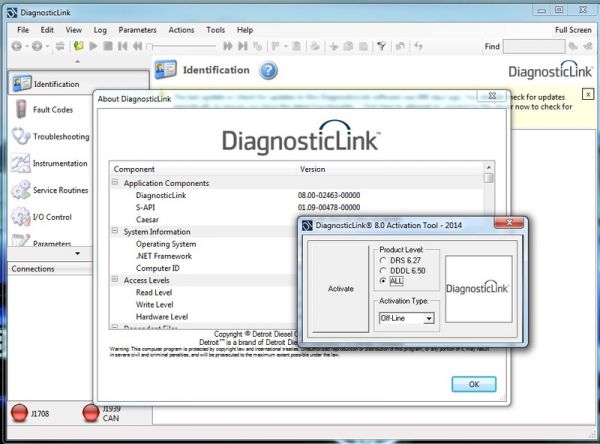Go to Service Routines
This screenshot has height=444, width=600.
(x=21, y=190)
